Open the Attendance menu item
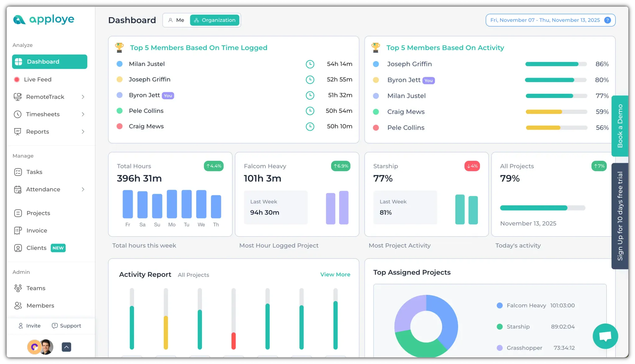The width and height of the screenshot is (635, 364). (43, 189)
